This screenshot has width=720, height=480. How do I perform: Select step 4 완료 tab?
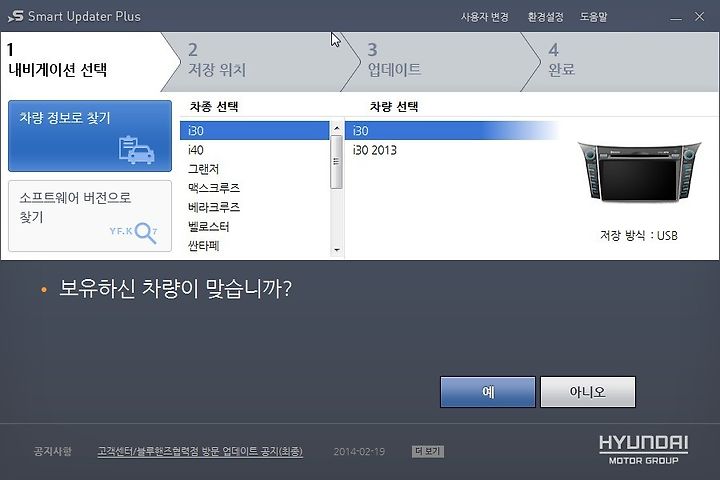pyautogui.click(x=622, y=62)
